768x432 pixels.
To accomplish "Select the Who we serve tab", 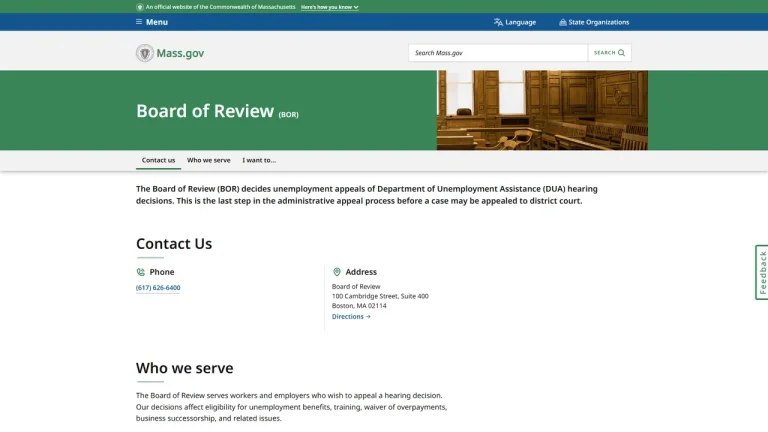I will [x=209, y=160].
